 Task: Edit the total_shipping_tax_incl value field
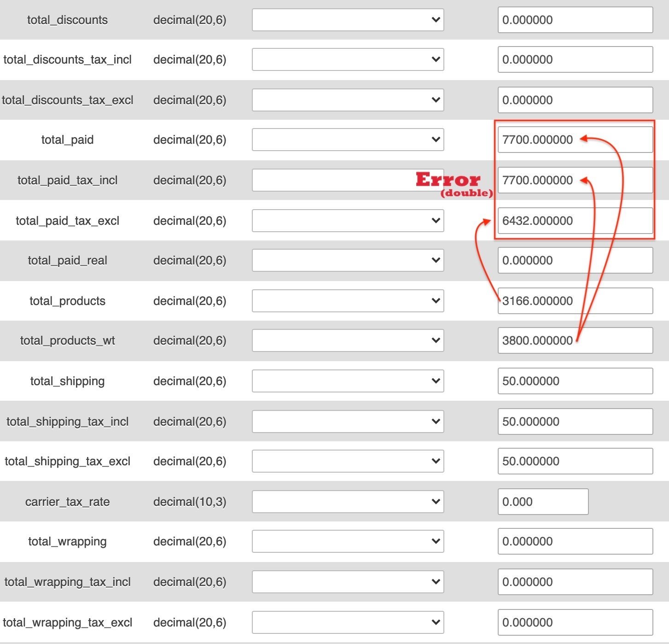[x=575, y=422]
